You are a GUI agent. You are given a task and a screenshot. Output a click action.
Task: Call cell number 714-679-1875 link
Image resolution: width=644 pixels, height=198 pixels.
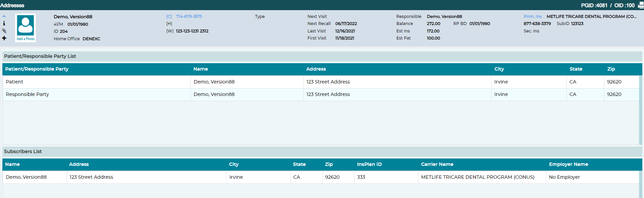[189, 16]
